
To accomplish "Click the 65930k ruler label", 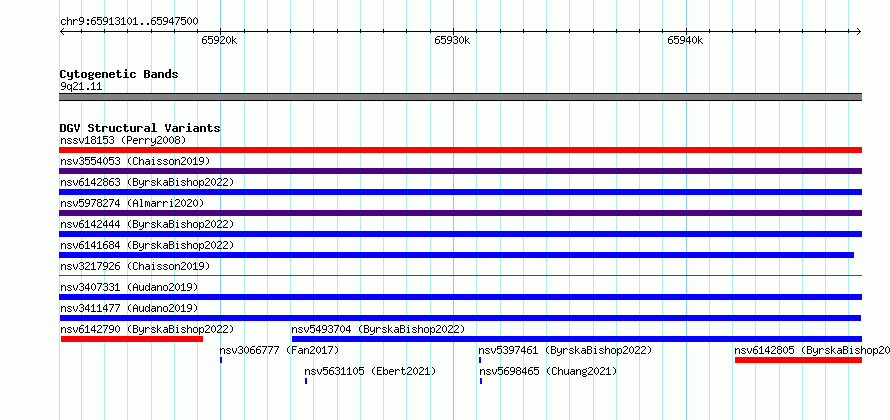I will tap(452, 40).
